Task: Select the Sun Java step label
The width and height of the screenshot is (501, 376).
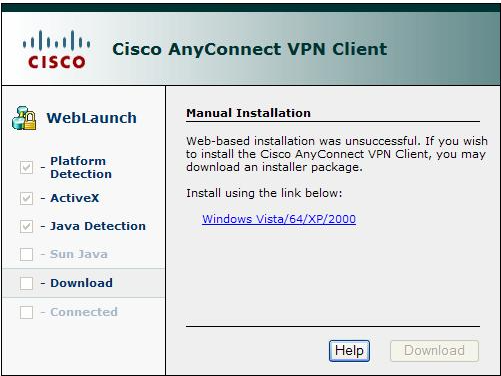Action: [79, 254]
